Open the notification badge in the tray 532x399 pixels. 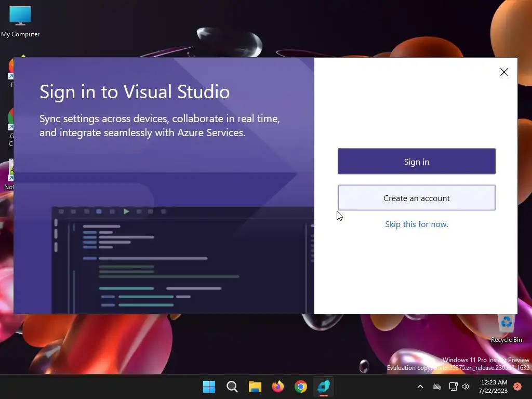[517, 387]
